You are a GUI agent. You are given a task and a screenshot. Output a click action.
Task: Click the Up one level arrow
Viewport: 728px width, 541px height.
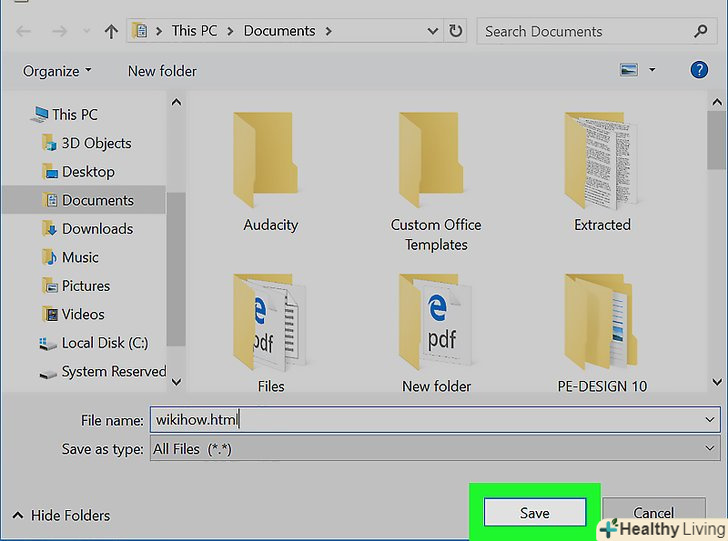(x=111, y=31)
